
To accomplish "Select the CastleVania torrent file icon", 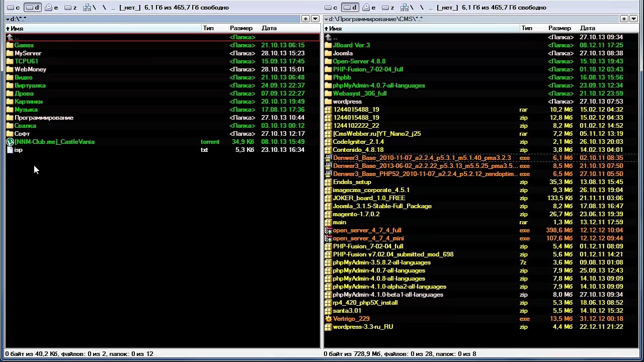I will pyautogui.click(x=10, y=142).
